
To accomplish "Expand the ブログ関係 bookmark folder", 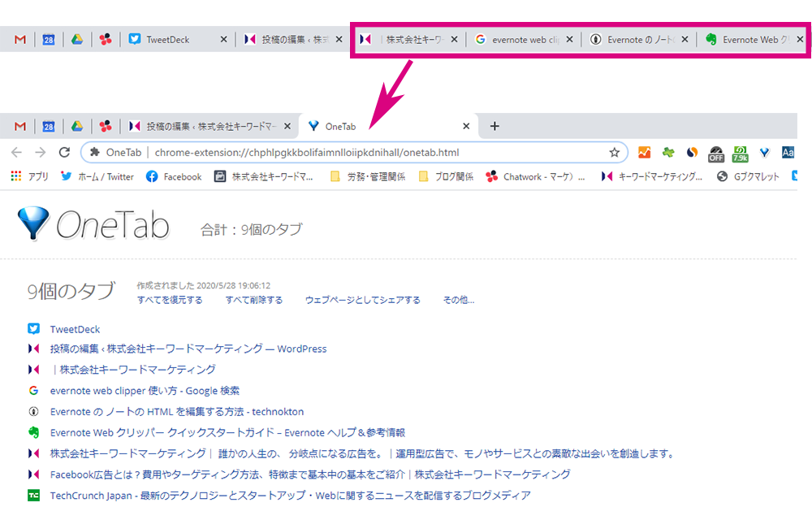I will (446, 176).
